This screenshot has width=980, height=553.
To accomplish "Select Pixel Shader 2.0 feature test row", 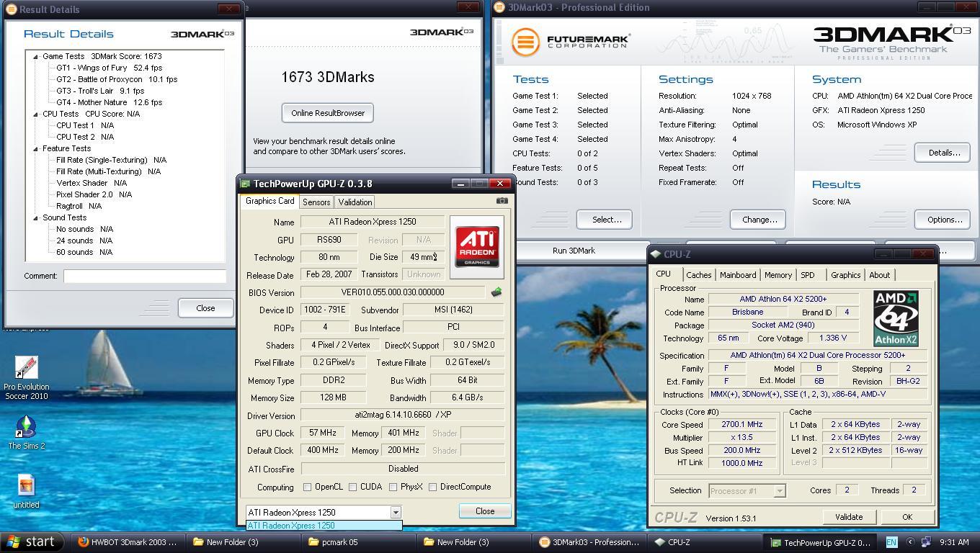I will pyautogui.click(x=94, y=194).
